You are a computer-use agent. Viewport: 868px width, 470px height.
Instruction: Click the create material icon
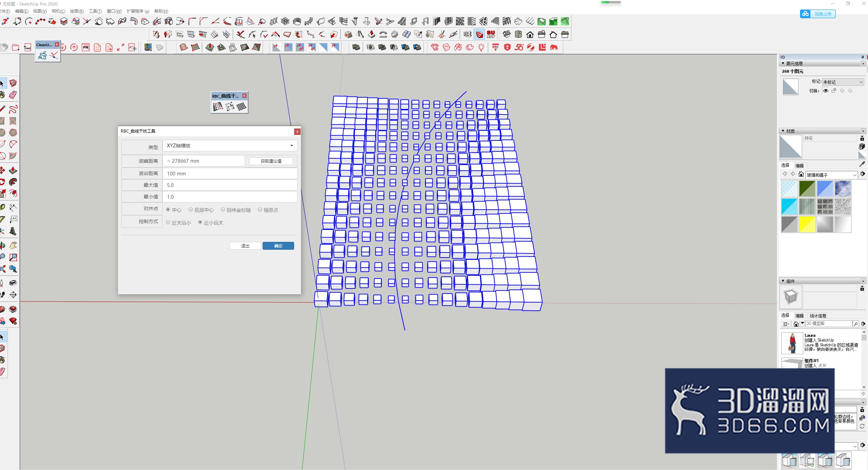[x=862, y=146]
